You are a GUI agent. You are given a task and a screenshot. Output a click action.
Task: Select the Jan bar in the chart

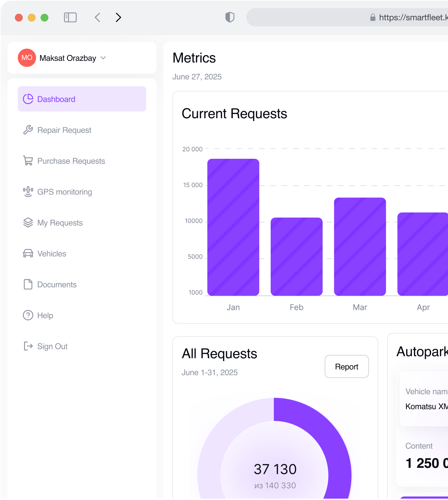point(233,227)
